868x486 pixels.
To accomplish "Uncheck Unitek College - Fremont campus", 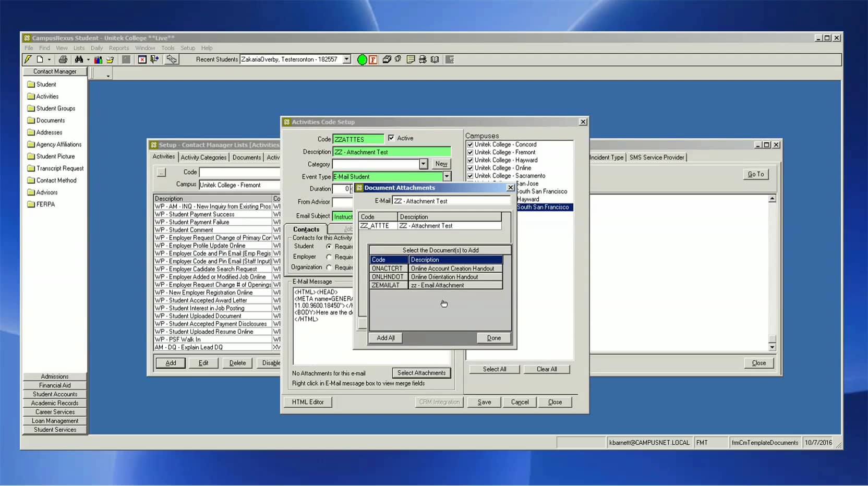I will point(470,152).
